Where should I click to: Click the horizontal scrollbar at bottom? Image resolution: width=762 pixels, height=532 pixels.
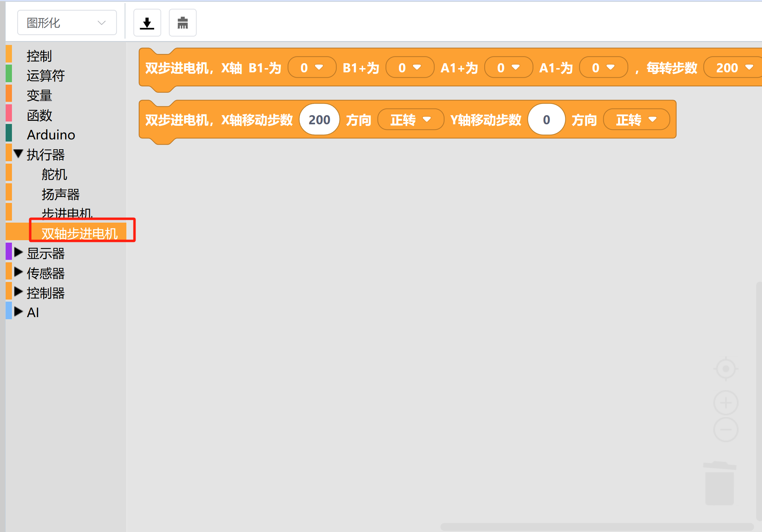click(597, 526)
